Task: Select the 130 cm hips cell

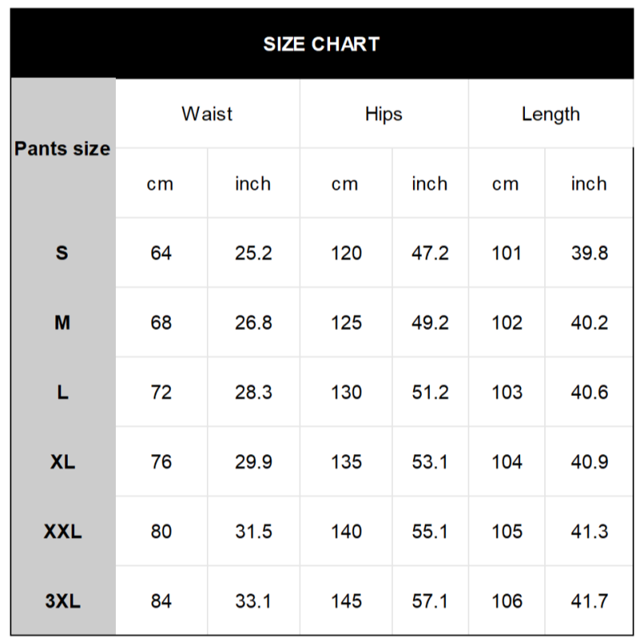Action: pos(346,392)
